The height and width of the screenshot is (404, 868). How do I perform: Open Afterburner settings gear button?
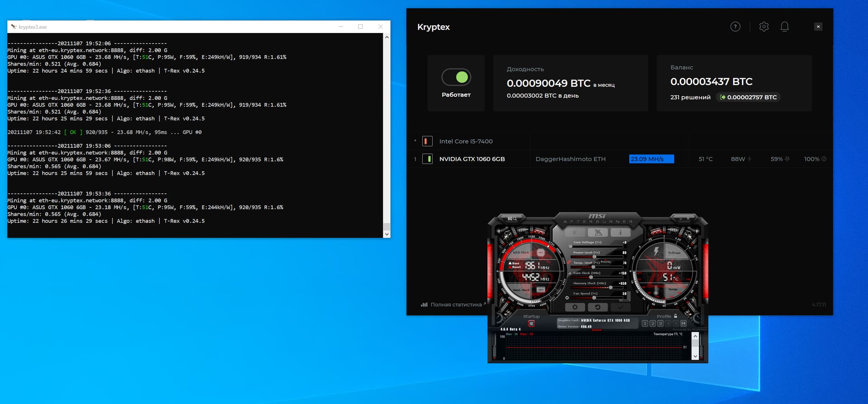click(575, 307)
